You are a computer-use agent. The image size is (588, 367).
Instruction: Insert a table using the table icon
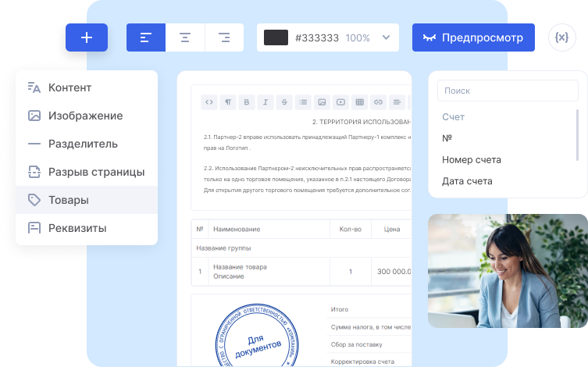pyautogui.click(x=359, y=102)
